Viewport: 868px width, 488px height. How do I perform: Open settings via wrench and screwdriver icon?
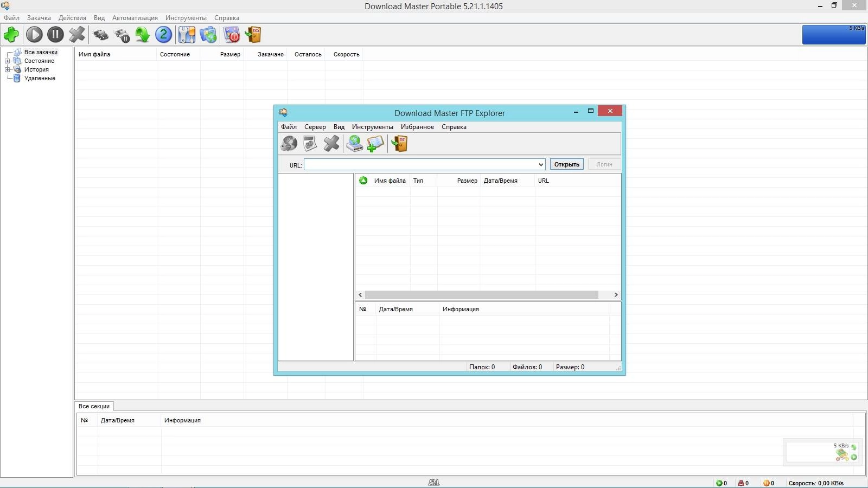187,35
